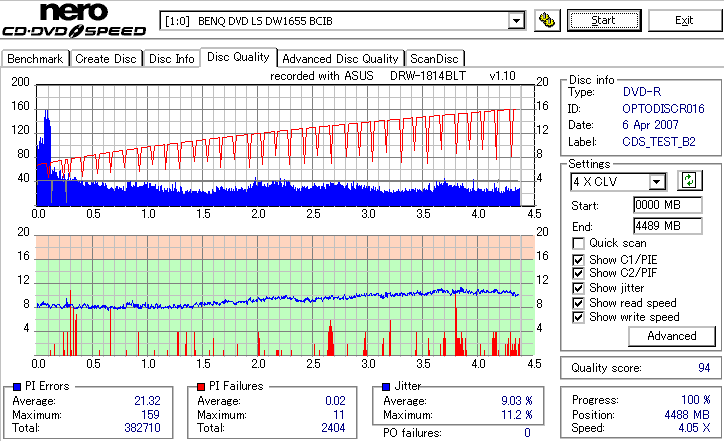Toggle Show read speed checkbox
The width and height of the screenshot is (724, 441).
coord(578,303)
